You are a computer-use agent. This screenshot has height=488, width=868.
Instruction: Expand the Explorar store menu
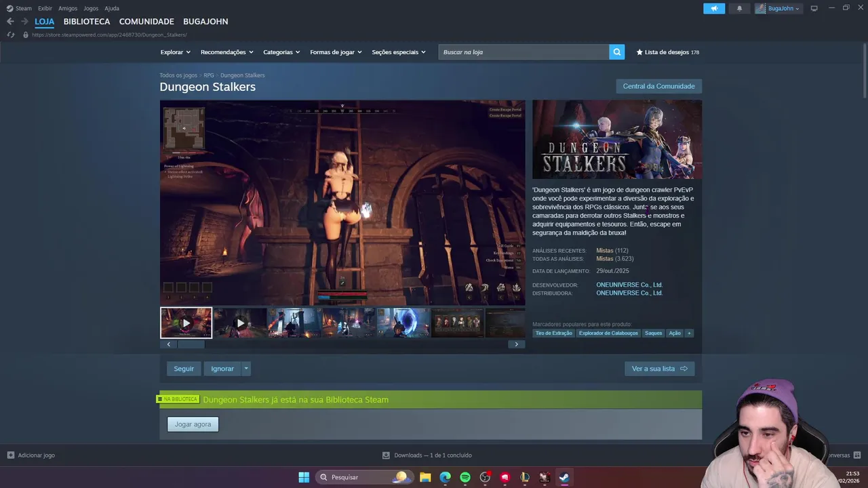pyautogui.click(x=176, y=52)
